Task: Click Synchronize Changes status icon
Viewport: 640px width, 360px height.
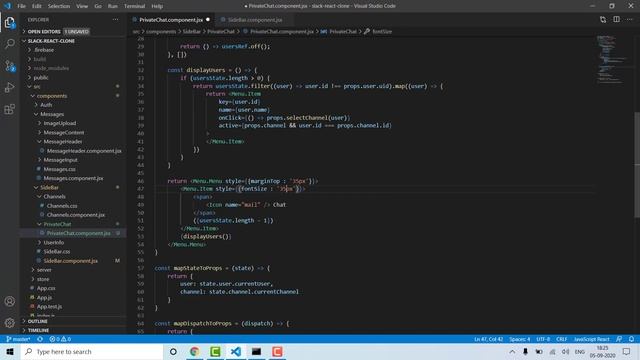Action: [x=40, y=339]
